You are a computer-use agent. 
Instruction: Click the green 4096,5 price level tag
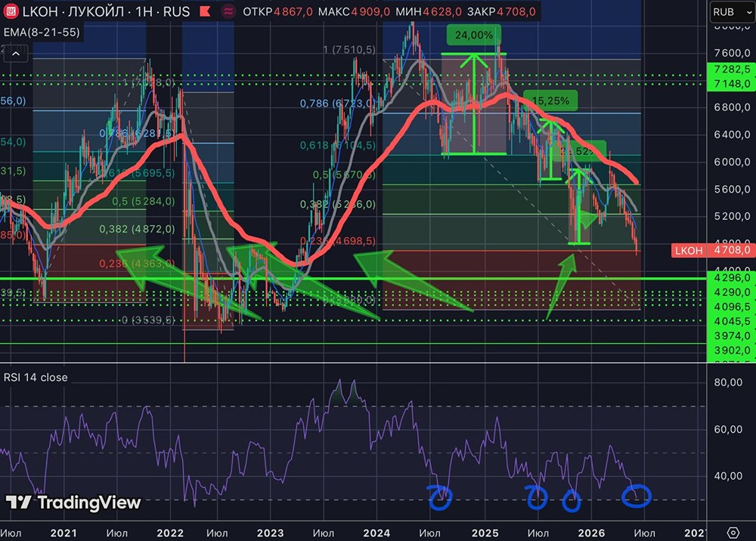[731, 307]
